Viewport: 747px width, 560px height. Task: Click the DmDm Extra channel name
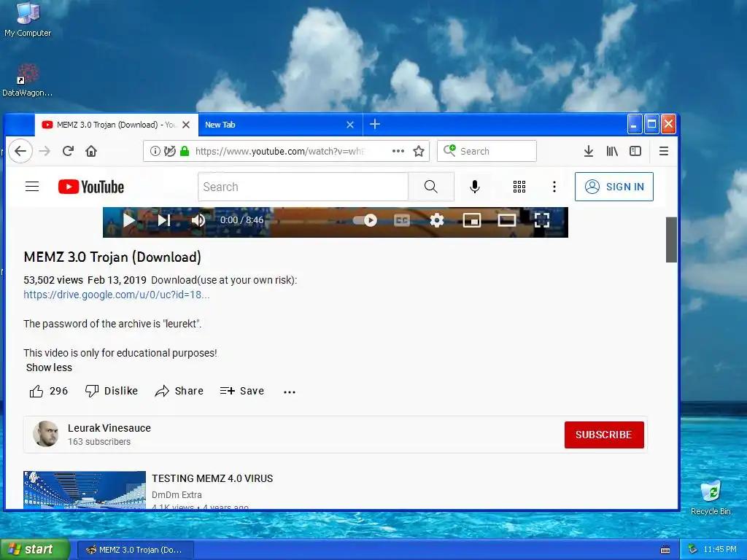click(x=177, y=495)
